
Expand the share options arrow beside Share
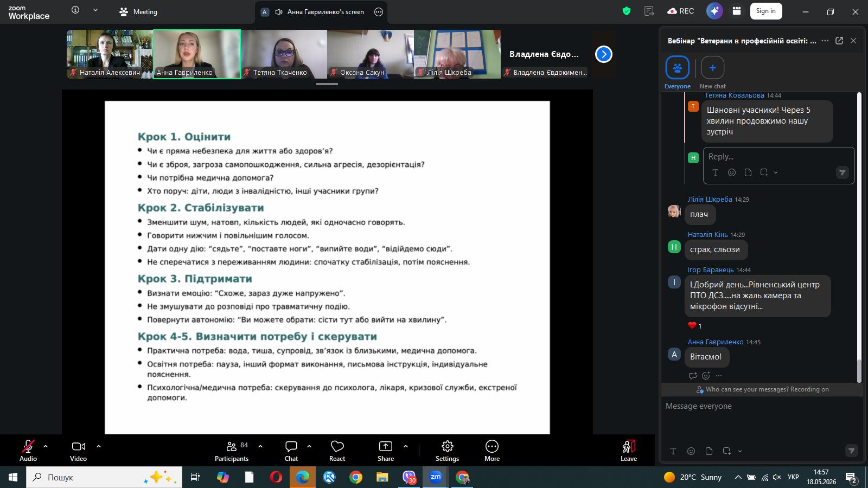(406, 446)
